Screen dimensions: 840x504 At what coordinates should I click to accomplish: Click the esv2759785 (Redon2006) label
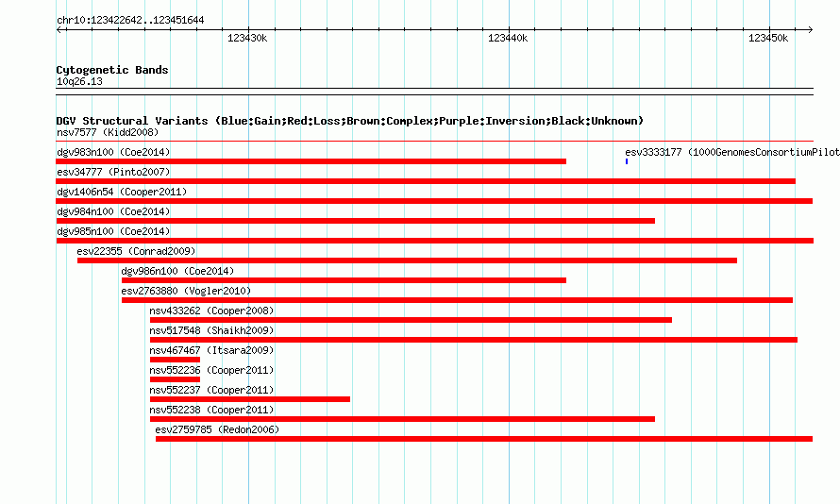coord(217,429)
